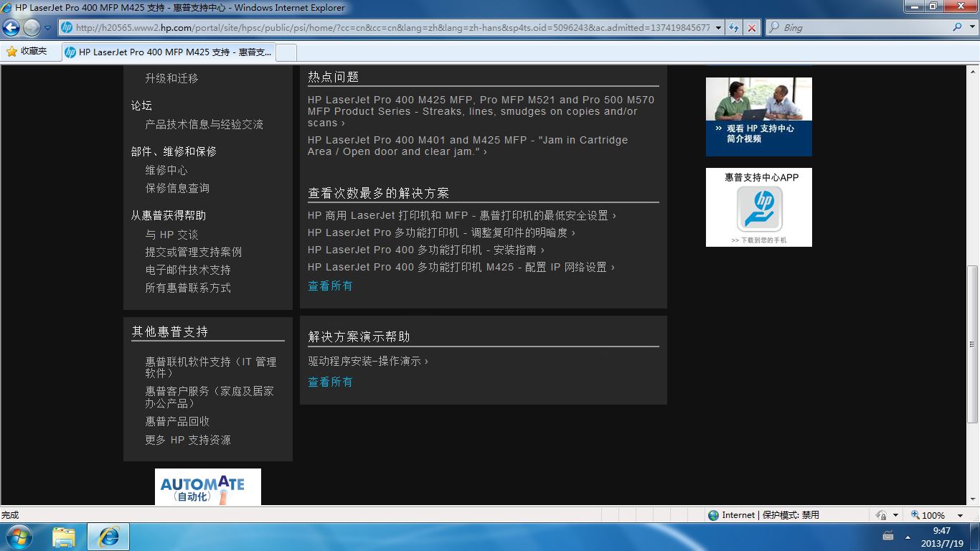Show hidden tray icons arrow
Screen dimensions: 980x551
tap(908, 537)
